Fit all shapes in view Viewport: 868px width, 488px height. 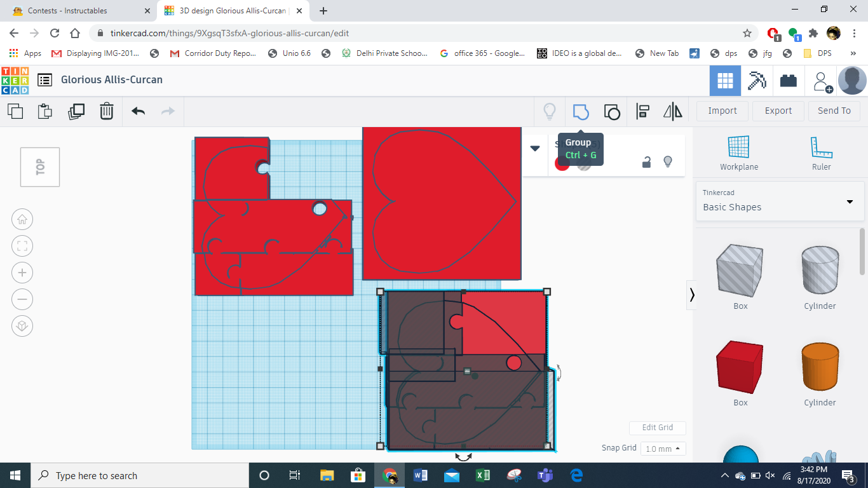22,246
